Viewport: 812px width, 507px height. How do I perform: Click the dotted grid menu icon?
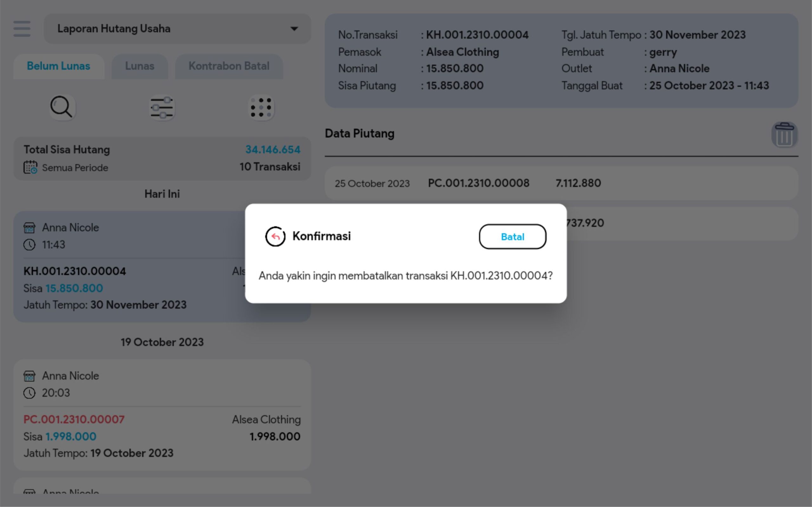pyautogui.click(x=261, y=108)
